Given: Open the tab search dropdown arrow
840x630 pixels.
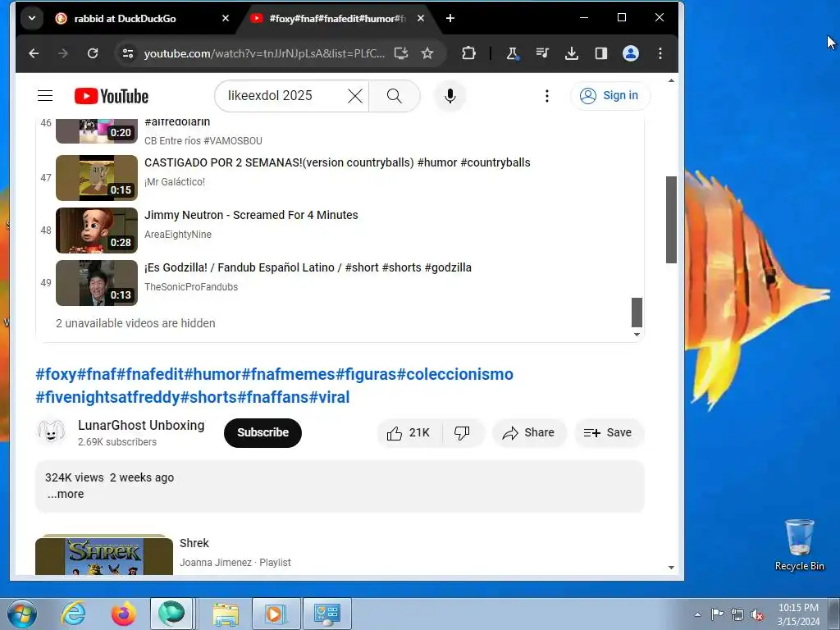Looking at the screenshot, I should [x=32, y=18].
